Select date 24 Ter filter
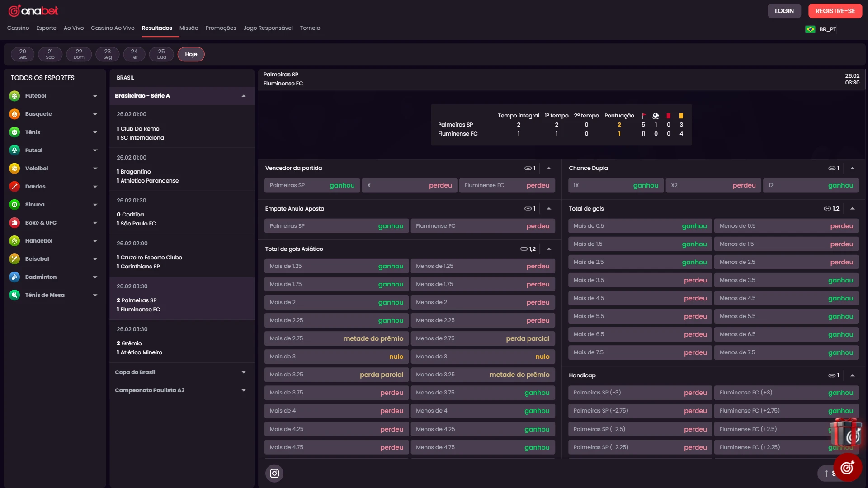868x488 pixels. (134, 54)
